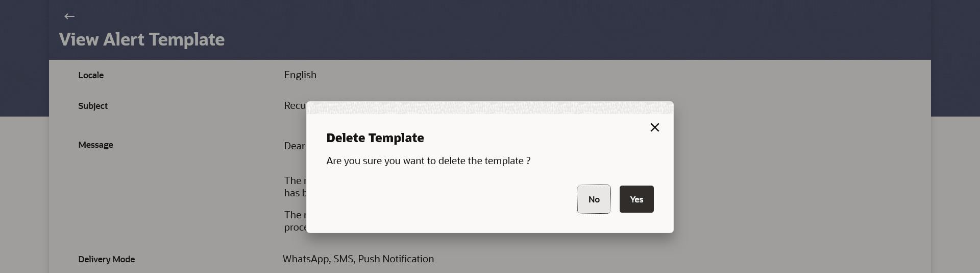Viewport: 980px width, 273px height.
Task: Select the English locale value
Action: [x=300, y=75]
